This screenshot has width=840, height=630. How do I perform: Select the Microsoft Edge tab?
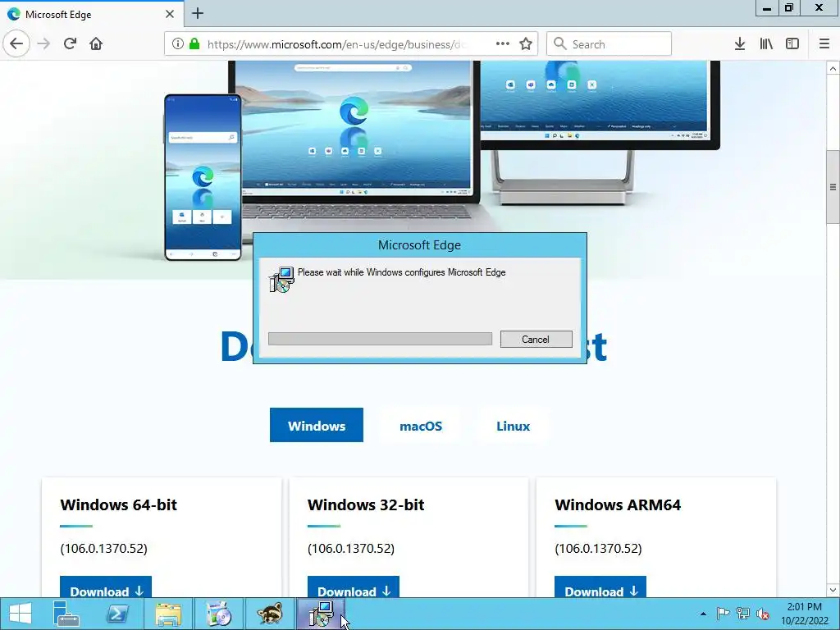(x=92, y=14)
